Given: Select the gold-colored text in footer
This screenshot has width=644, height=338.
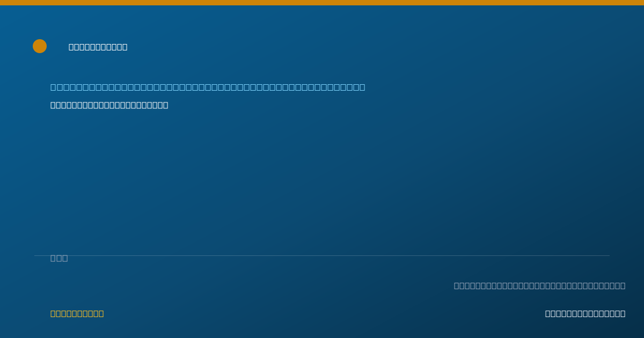Looking at the screenshot, I should [77, 314].
